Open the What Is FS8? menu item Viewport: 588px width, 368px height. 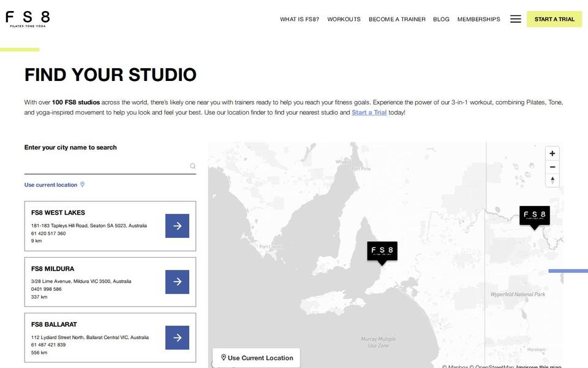pos(300,19)
